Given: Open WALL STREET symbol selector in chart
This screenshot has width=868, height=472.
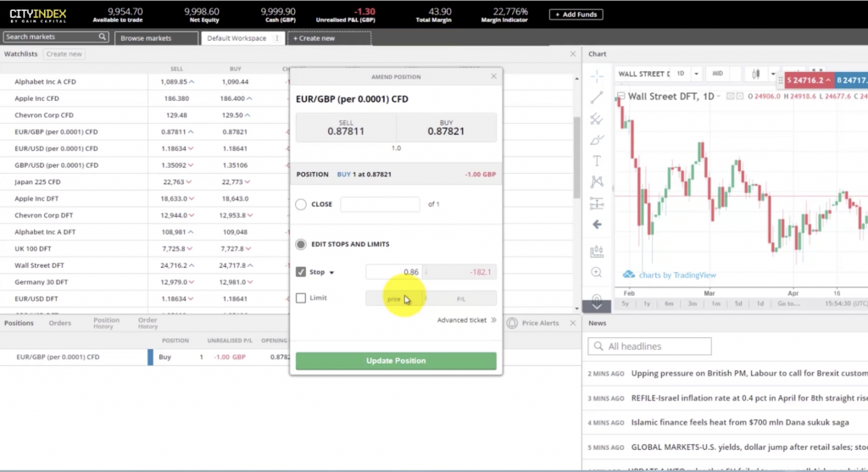Looking at the screenshot, I should [643, 74].
